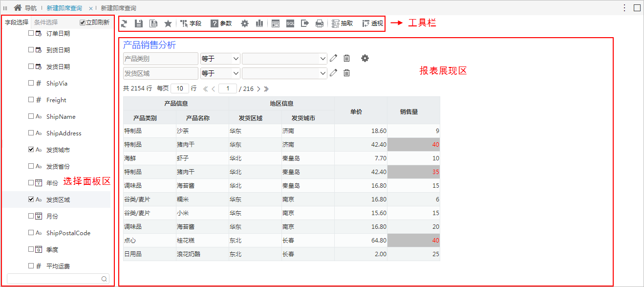Check the ShipName field
The image size is (644, 287).
(31, 116)
